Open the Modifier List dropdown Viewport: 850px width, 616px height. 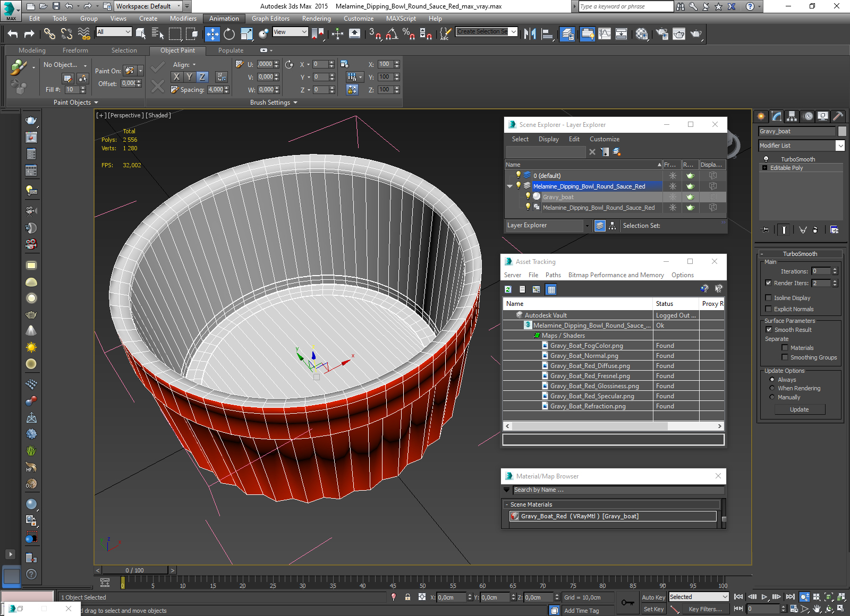tap(840, 146)
